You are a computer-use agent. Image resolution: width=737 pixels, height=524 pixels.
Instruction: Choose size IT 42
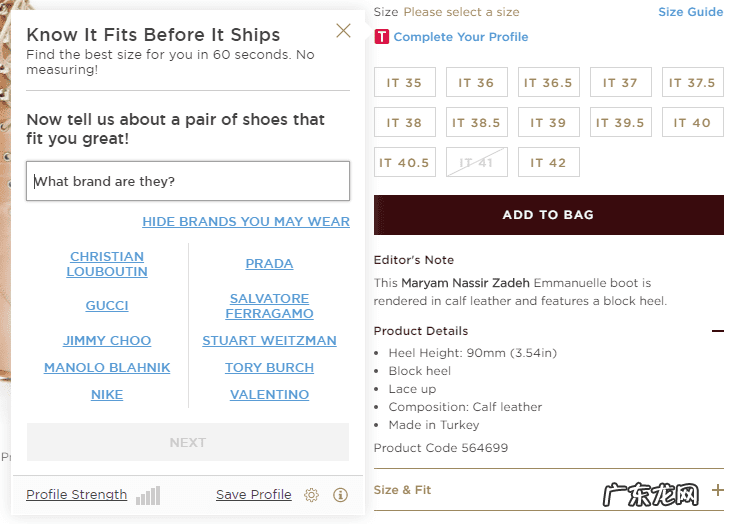(548, 163)
